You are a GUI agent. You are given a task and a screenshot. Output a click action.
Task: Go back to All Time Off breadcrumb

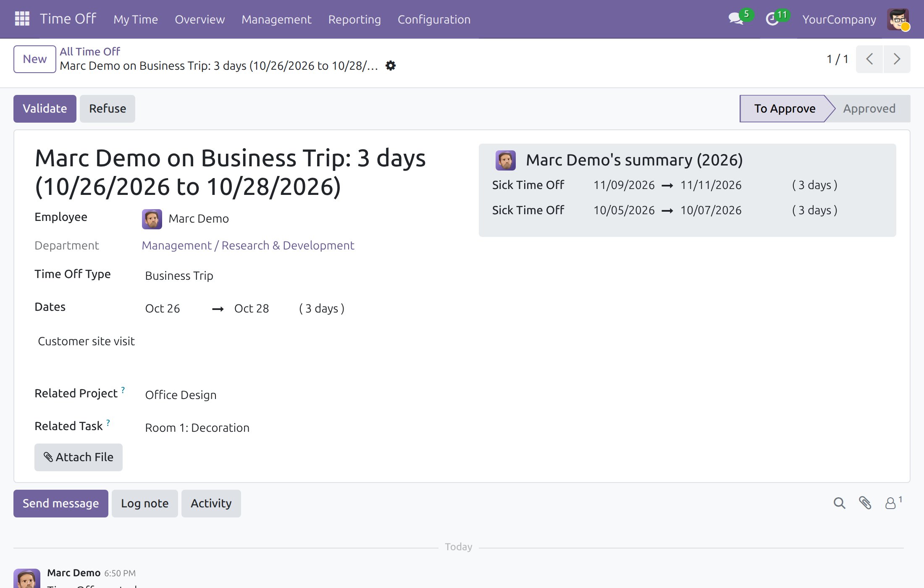click(90, 51)
